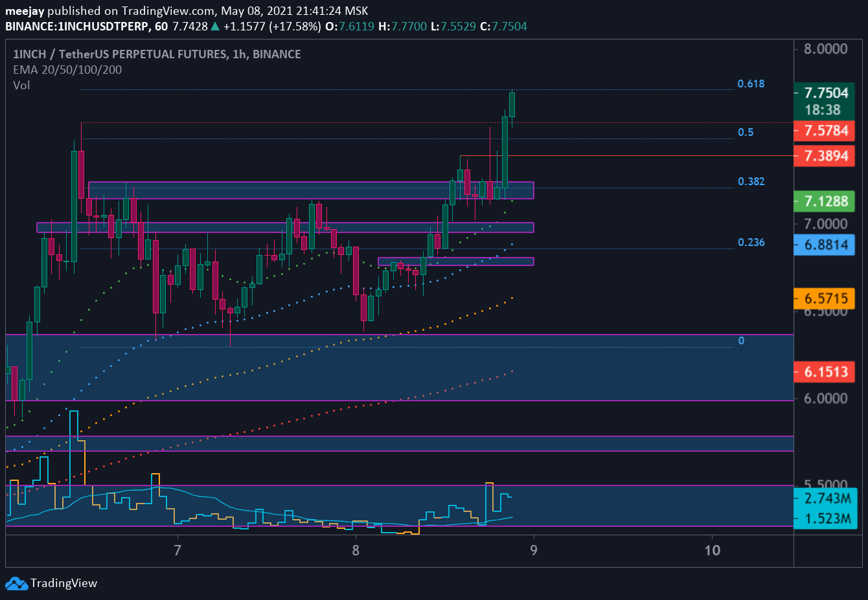Viewport: 868px width, 600px height.
Task: Click the H:7.7700 high value
Action: coord(402,27)
